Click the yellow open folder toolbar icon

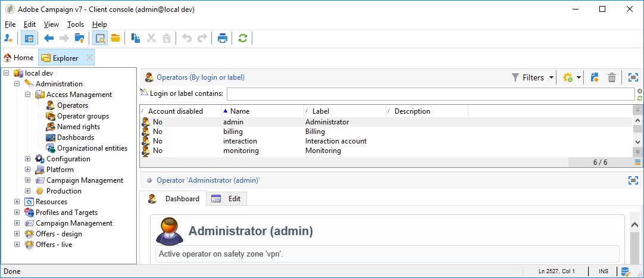point(115,39)
